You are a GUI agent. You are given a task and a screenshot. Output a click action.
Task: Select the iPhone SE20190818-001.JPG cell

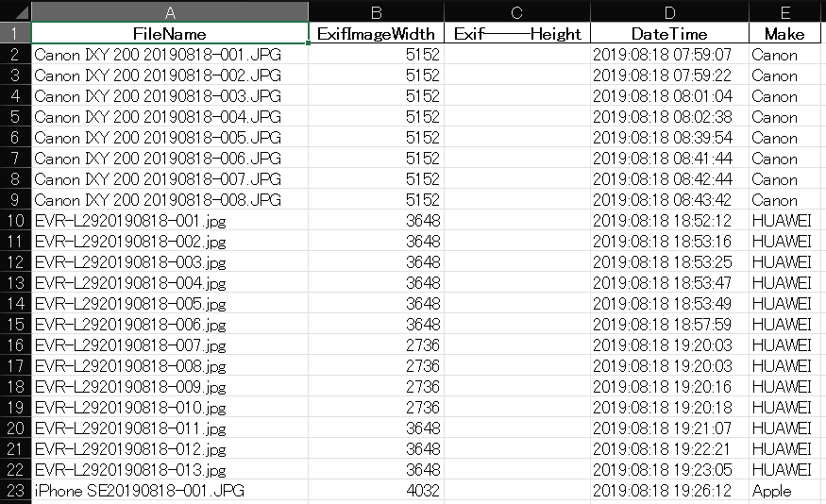[140, 491]
